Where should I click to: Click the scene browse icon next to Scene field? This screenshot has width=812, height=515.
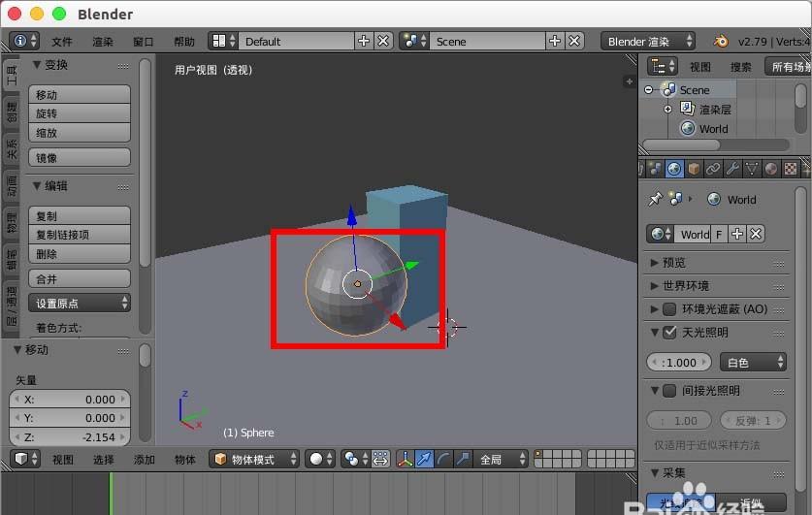click(414, 41)
